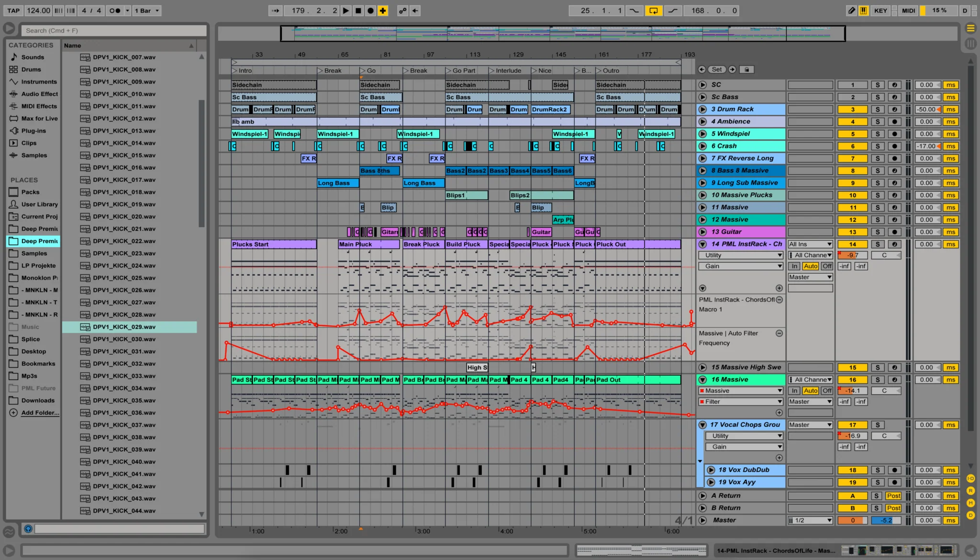Screen dimensions: 980x560
Task: Open Utility device chooser on track 14
Action: point(741,255)
